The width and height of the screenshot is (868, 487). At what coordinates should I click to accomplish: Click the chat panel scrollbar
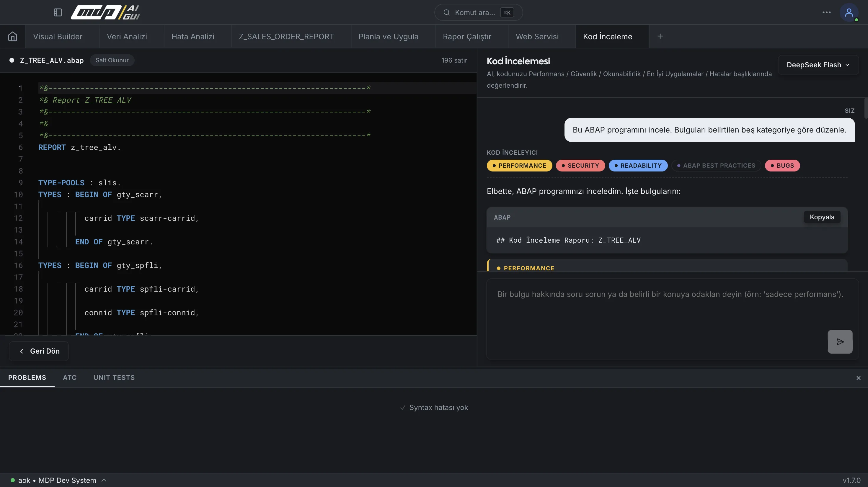click(x=866, y=108)
